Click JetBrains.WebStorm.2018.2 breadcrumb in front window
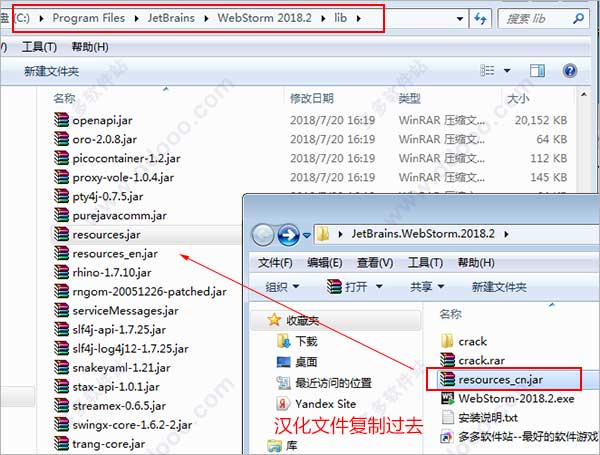The width and height of the screenshot is (600, 455). [x=423, y=234]
